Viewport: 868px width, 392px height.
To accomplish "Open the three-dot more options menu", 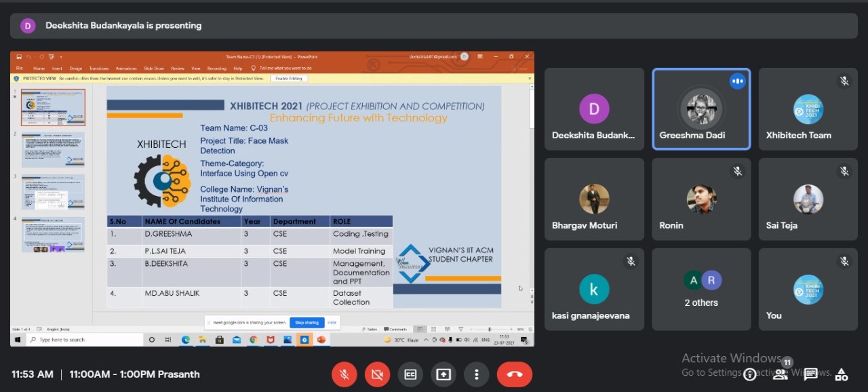I will (477, 374).
